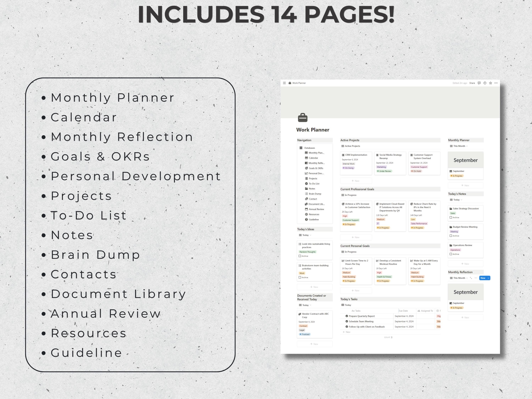Favorite the page with the star icon

(x=490, y=83)
